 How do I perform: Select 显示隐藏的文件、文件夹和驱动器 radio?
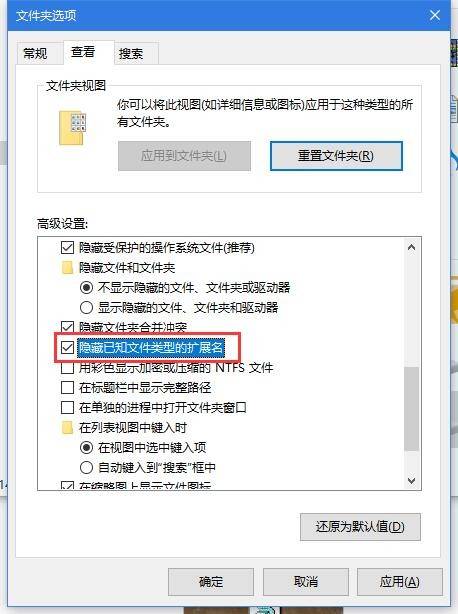point(86,307)
